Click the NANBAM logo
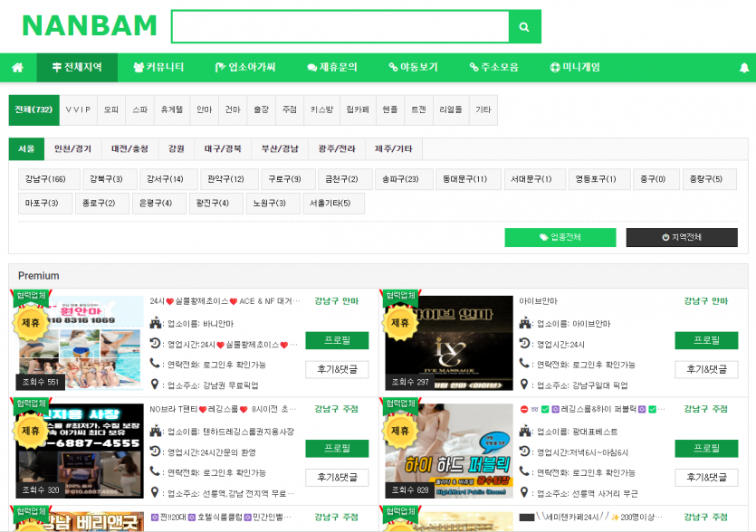This screenshot has height=532, width=756. (x=90, y=25)
